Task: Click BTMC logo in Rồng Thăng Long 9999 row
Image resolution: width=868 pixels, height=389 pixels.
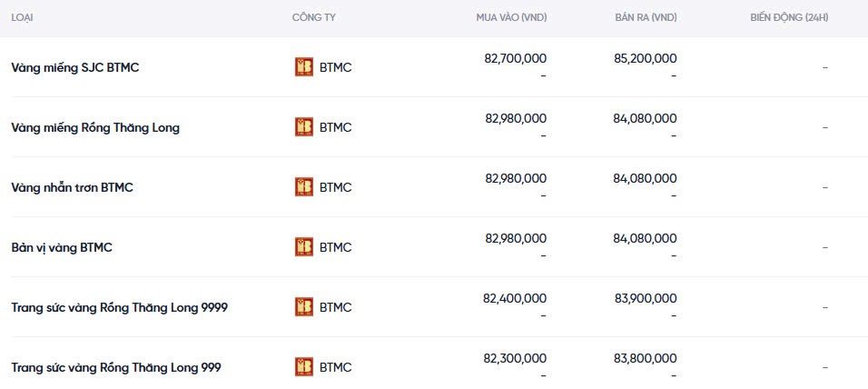Action: pyautogui.click(x=304, y=307)
